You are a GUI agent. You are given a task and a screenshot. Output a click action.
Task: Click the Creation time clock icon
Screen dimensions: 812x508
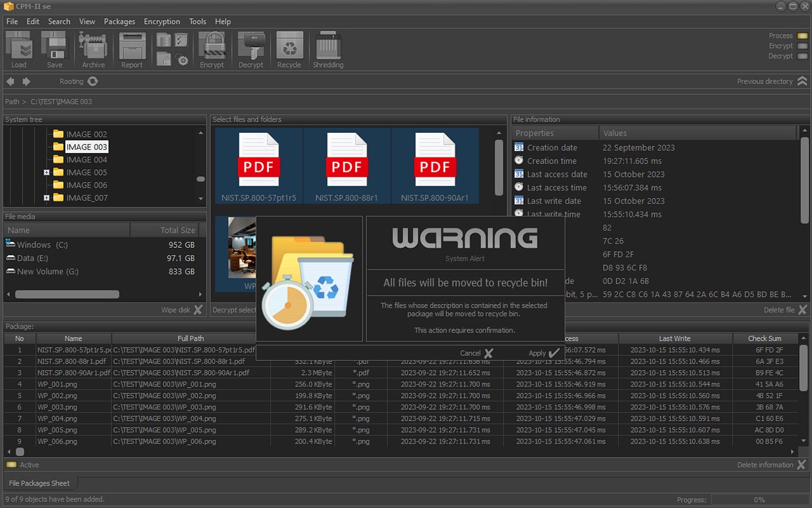pyautogui.click(x=519, y=160)
